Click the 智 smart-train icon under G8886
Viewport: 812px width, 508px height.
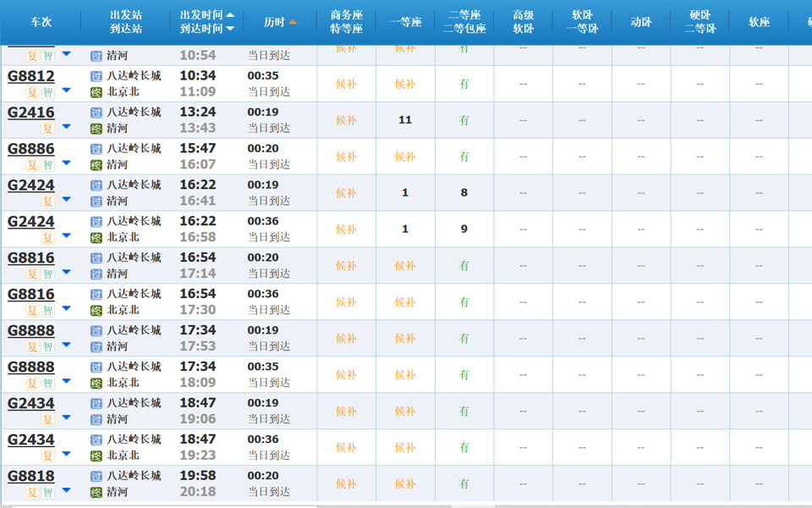tap(47, 163)
